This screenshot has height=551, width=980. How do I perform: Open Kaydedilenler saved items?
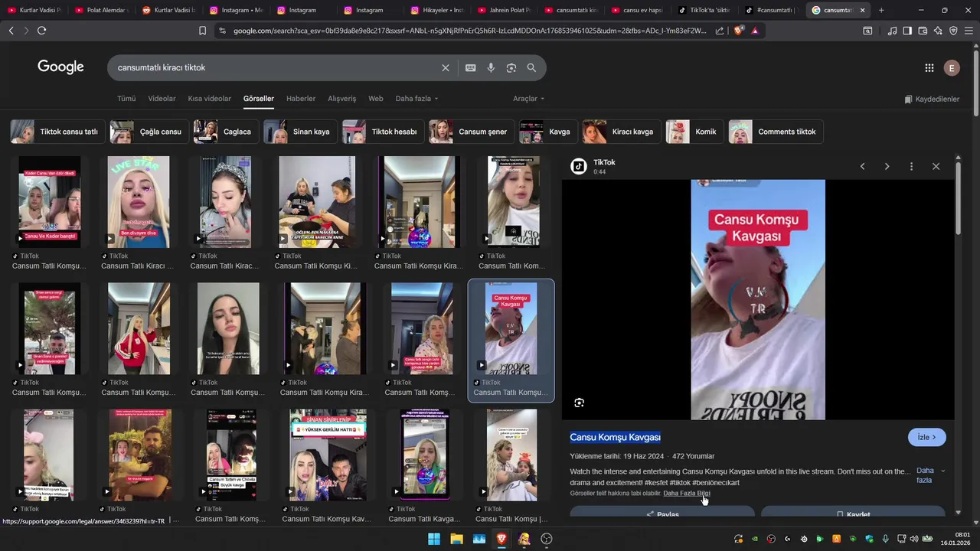point(932,99)
